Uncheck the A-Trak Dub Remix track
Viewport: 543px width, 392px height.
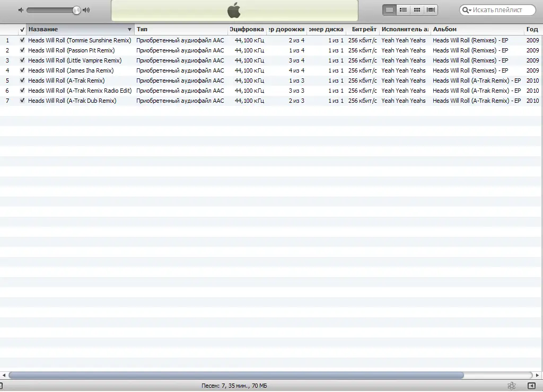tap(22, 101)
